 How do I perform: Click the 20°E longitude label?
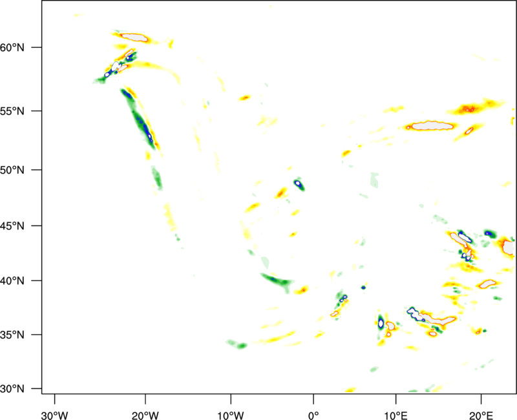[481, 415]
